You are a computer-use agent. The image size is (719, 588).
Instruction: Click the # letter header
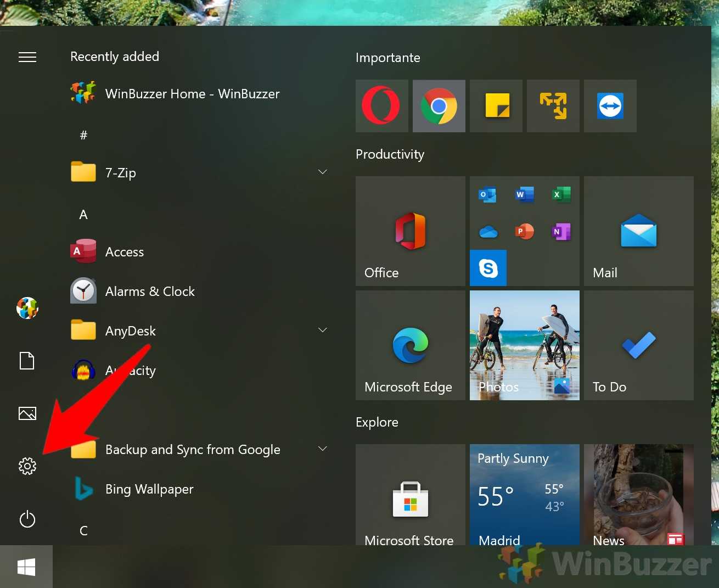(x=83, y=135)
